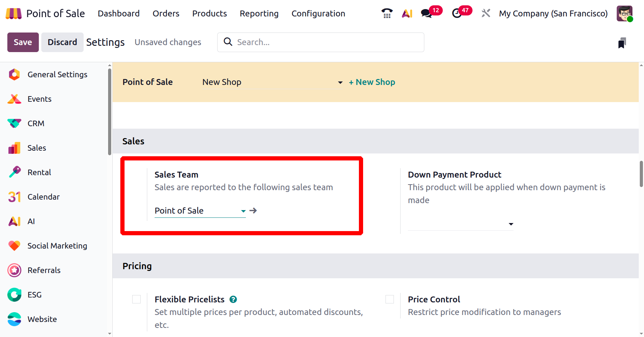Click the Flexible Pricelists help question icon
The image size is (644, 337).
pos(233,299)
